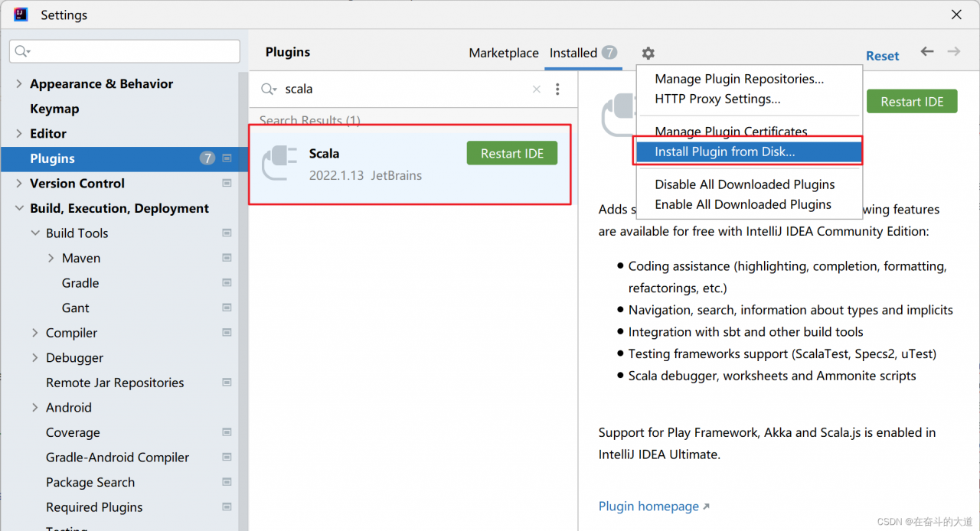This screenshot has height=531, width=980.
Task: Click the settings tree vertical scrollbar
Action: pyautogui.click(x=243, y=301)
